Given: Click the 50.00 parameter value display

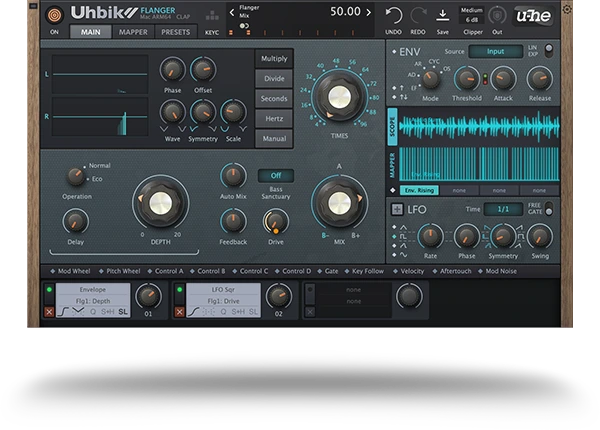Looking at the screenshot, I should pyautogui.click(x=345, y=12).
